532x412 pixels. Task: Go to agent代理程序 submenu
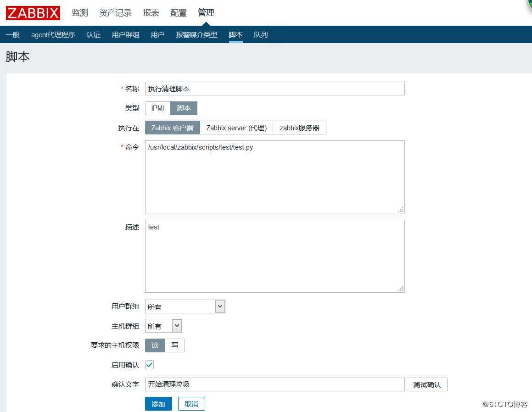point(53,34)
